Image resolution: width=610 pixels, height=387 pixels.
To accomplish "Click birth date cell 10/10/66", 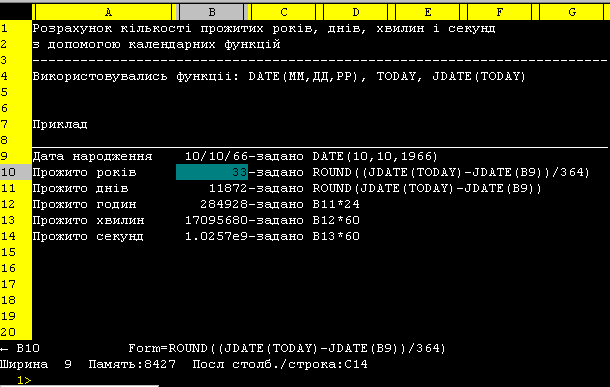I will (x=216, y=156).
